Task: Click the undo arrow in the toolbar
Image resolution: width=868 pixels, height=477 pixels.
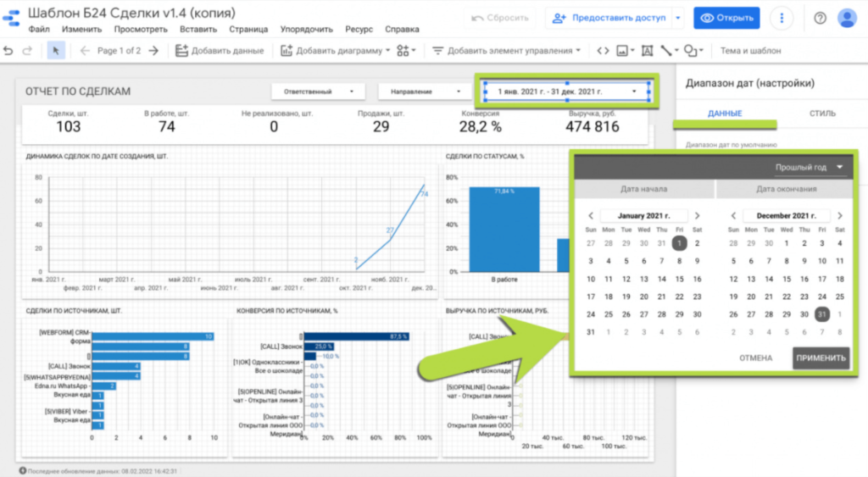Action: click(8, 51)
